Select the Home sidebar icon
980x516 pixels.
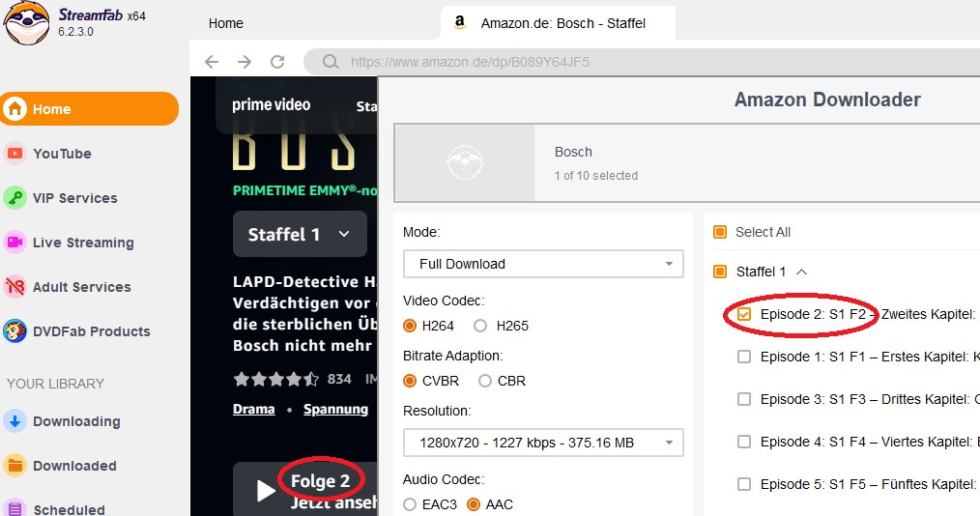(15, 108)
